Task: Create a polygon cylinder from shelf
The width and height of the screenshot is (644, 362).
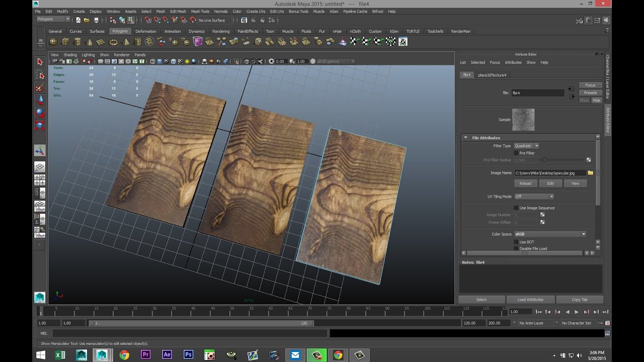Action: coord(77,42)
